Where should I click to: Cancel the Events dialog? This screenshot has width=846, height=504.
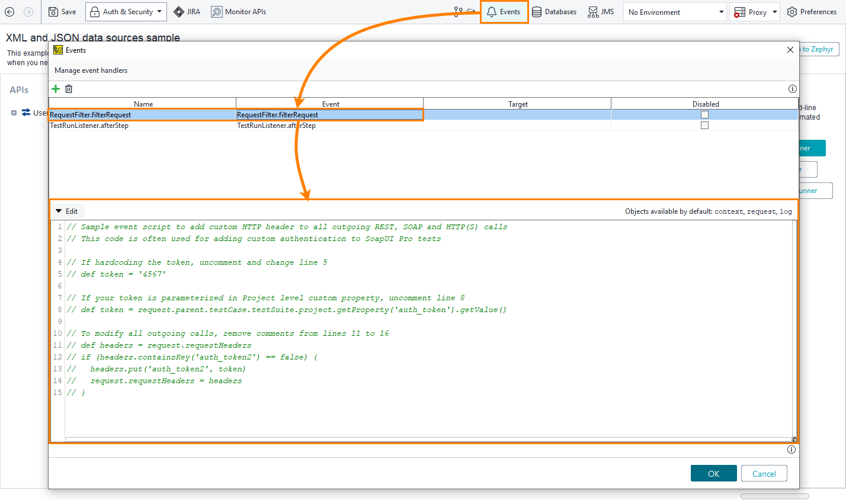point(764,473)
